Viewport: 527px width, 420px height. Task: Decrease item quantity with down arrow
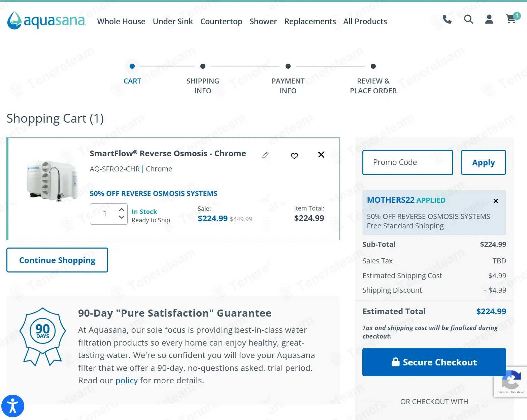pos(122,217)
